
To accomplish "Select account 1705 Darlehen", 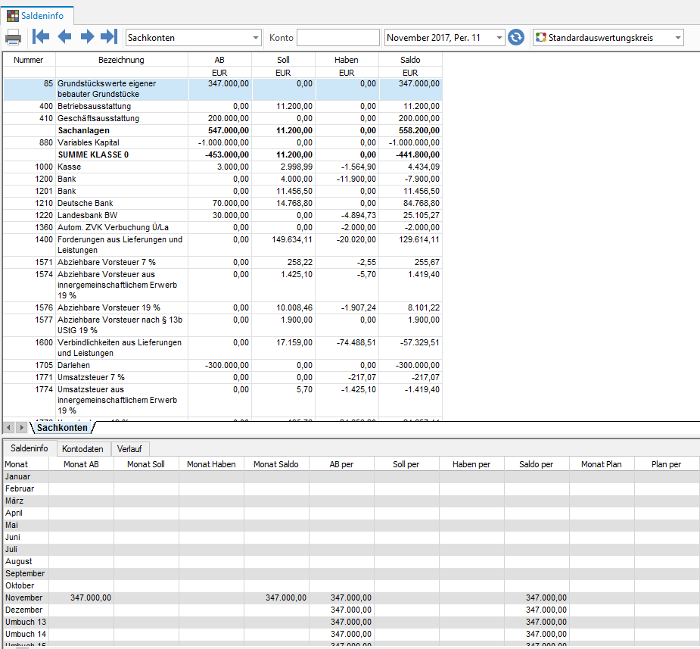I will [223, 365].
